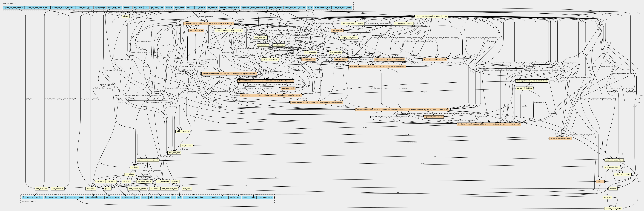Select the bacterial_orthology_cond node
This screenshot has height=211, width=644.
(560, 138)
